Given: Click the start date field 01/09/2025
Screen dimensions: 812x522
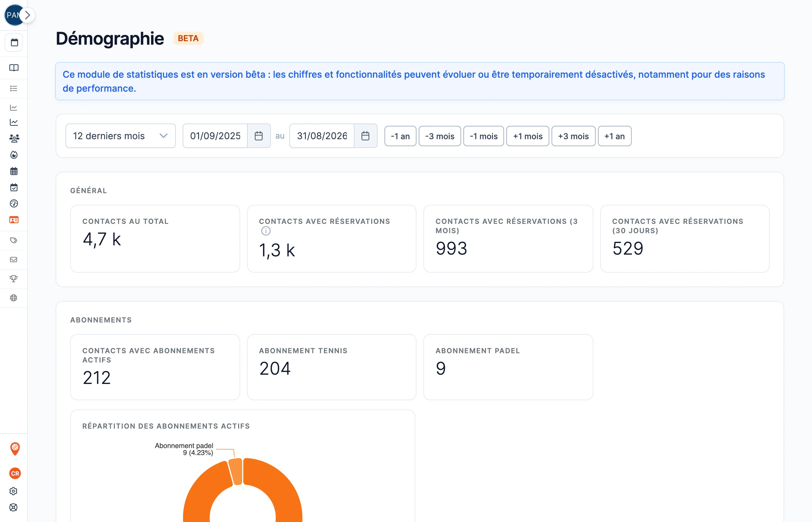Looking at the screenshot, I should click(x=215, y=136).
